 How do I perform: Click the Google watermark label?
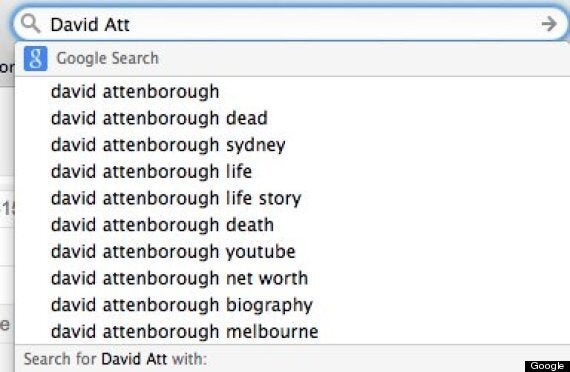(547, 366)
